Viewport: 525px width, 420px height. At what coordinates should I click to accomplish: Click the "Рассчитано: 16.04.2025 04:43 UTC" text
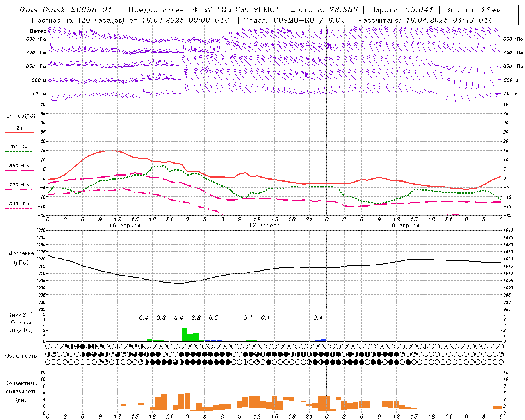click(426, 20)
